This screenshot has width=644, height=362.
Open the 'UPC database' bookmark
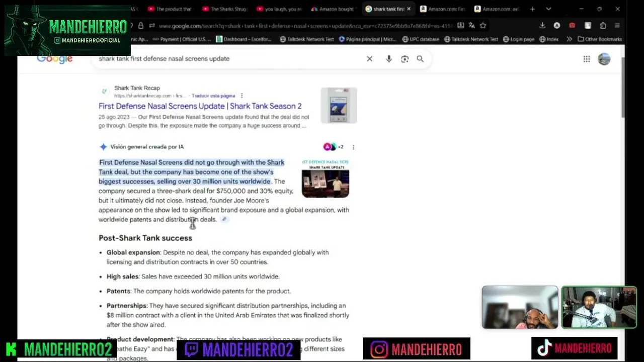pos(421,39)
